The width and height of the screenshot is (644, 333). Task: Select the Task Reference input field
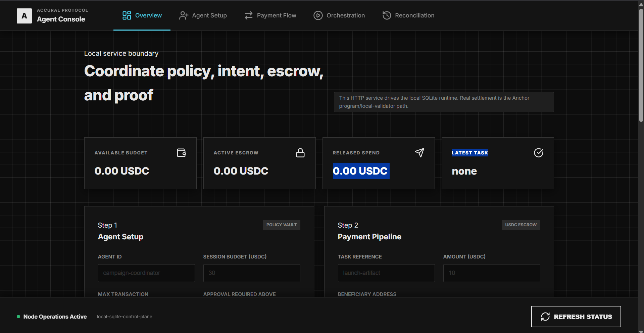(386, 273)
